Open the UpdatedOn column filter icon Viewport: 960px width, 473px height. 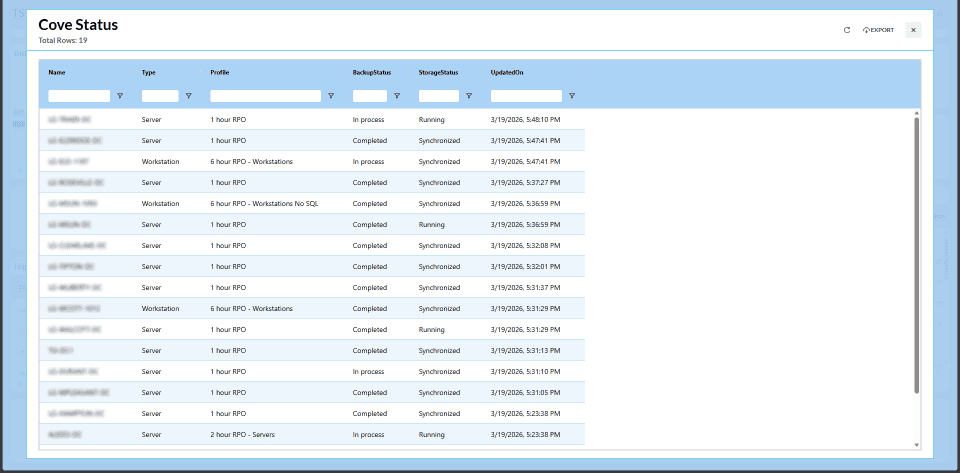point(572,96)
